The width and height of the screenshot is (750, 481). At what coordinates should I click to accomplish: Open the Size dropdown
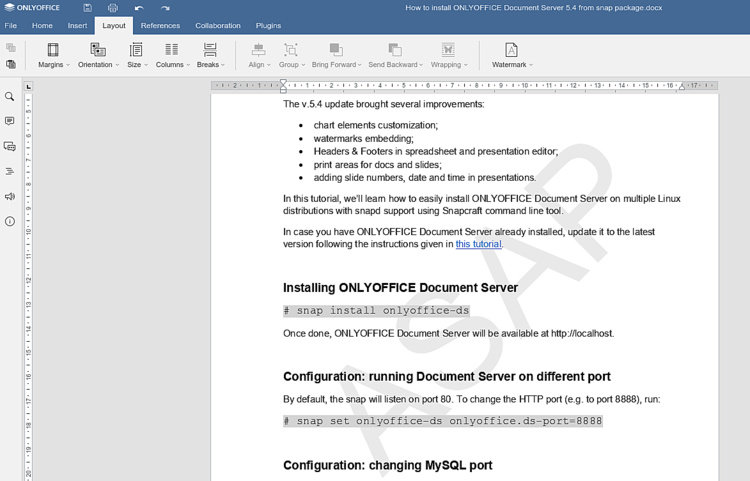point(136,55)
